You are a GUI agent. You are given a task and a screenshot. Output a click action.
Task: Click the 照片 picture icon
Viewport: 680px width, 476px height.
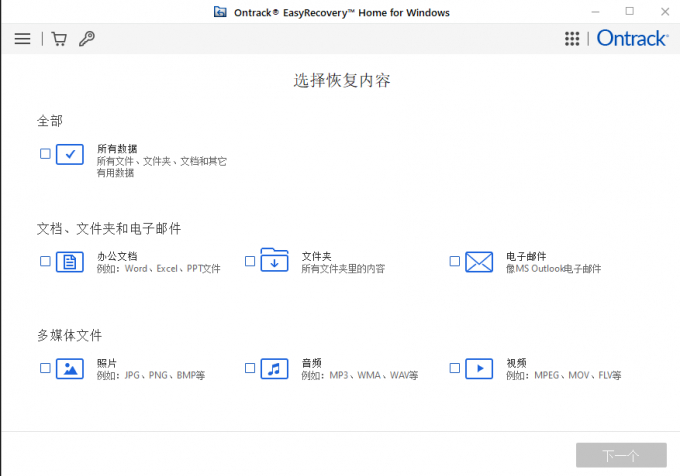tap(70, 368)
